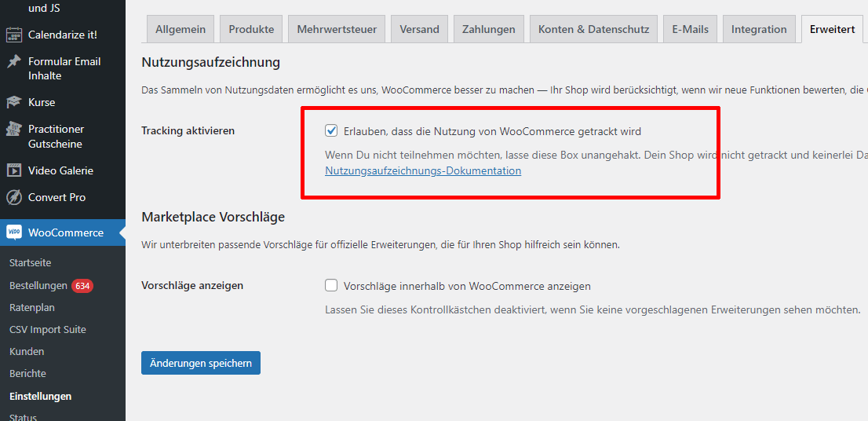Open Calendarize it! in the sidebar
This screenshot has height=421, width=868.
[63, 35]
